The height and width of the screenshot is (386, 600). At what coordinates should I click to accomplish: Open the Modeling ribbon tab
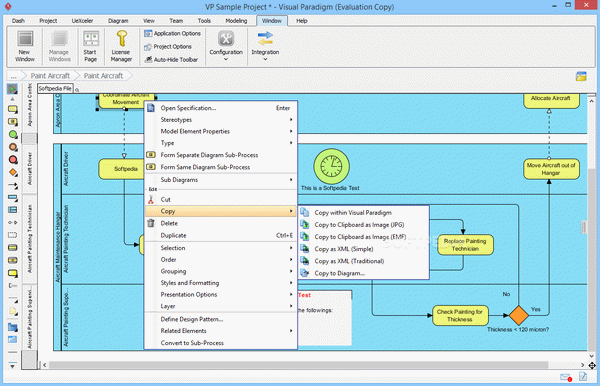click(x=236, y=21)
